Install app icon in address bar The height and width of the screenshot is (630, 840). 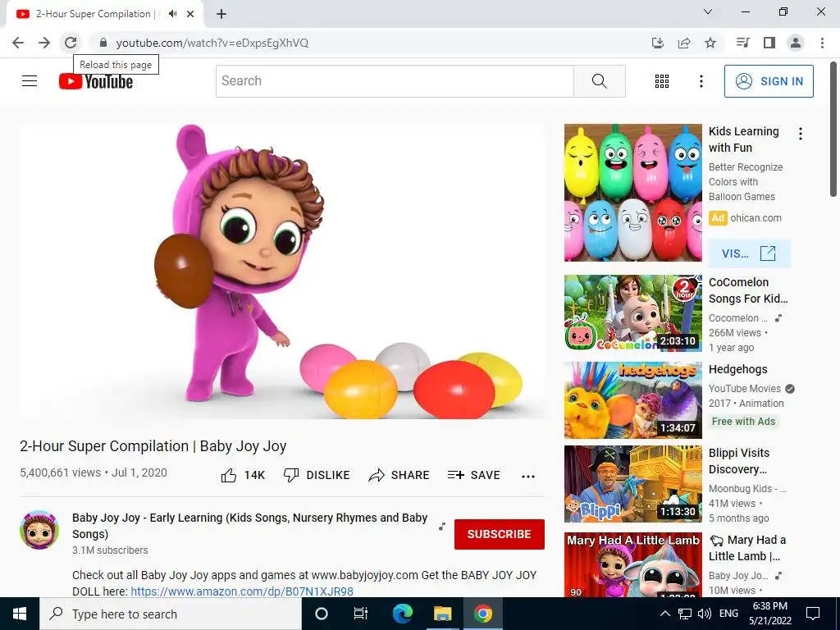658,43
